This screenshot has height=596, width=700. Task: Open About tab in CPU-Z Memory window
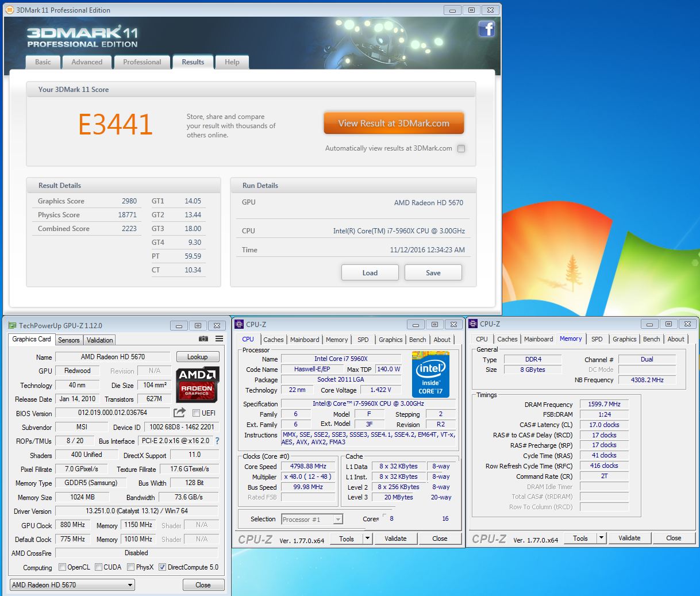676,339
